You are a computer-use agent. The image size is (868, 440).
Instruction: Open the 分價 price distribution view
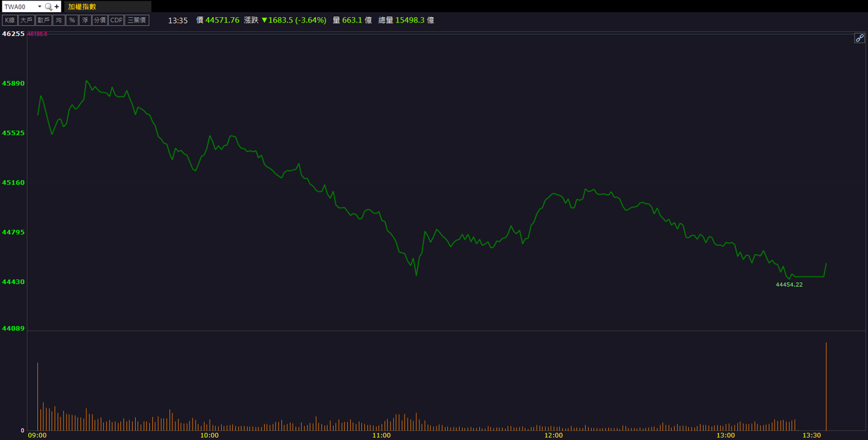click(x=100, y=20)
